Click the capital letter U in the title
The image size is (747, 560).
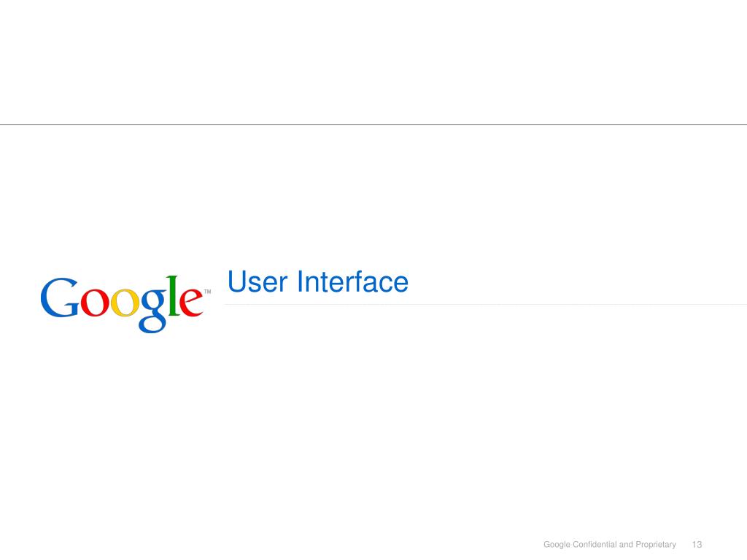(237, 281)
